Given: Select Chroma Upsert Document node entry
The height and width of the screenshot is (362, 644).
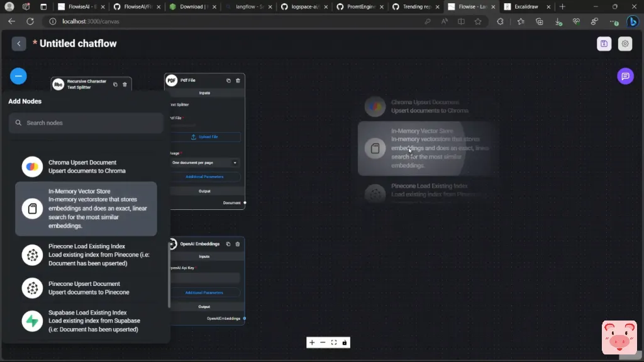Looking at the screenshot, I should pyautogui.click(x=86, y=167).
